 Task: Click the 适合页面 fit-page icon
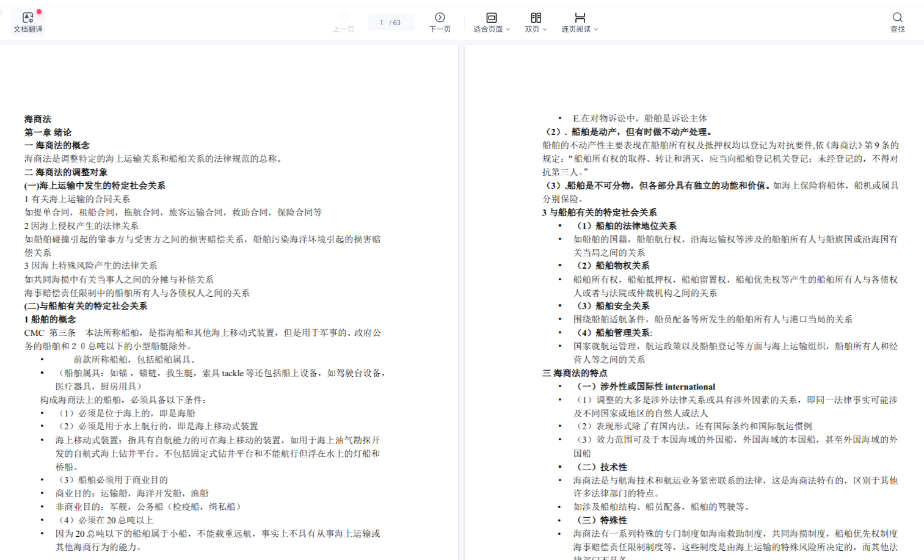pyautogui.click(x=491, y=18)
